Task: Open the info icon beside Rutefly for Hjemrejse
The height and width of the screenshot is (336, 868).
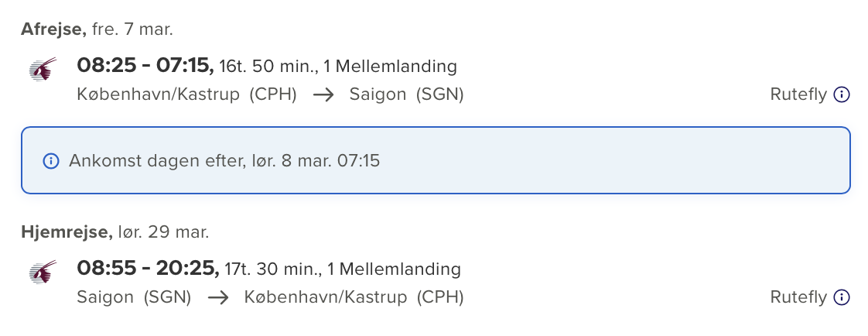Action: 842,298
